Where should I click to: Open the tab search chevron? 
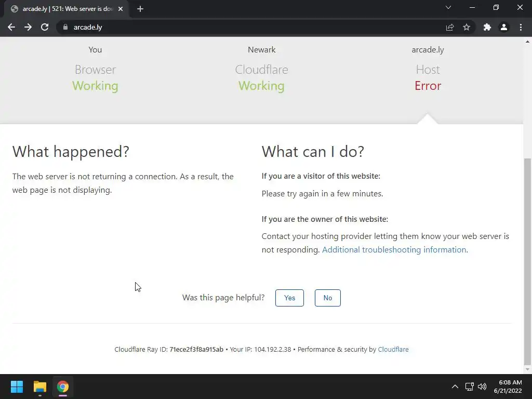point(448,7)
